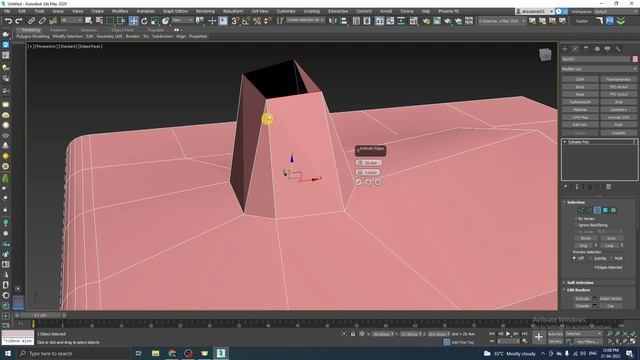
Task: Click Configure Modifier Sets icon
Action: point(609,187)
